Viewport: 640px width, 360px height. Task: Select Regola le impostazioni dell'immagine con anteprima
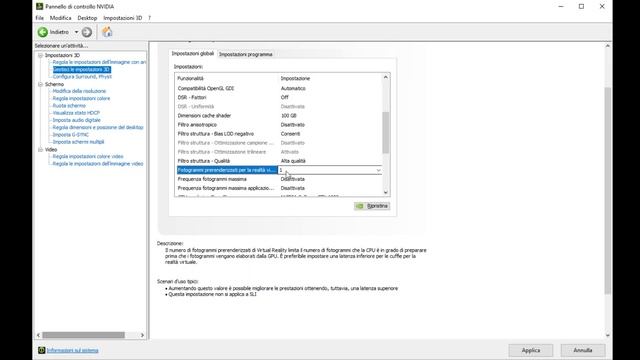[99, 62]
